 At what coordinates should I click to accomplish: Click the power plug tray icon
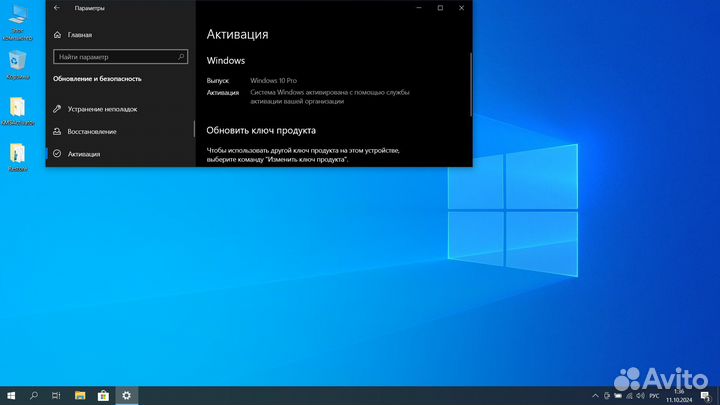607,396
